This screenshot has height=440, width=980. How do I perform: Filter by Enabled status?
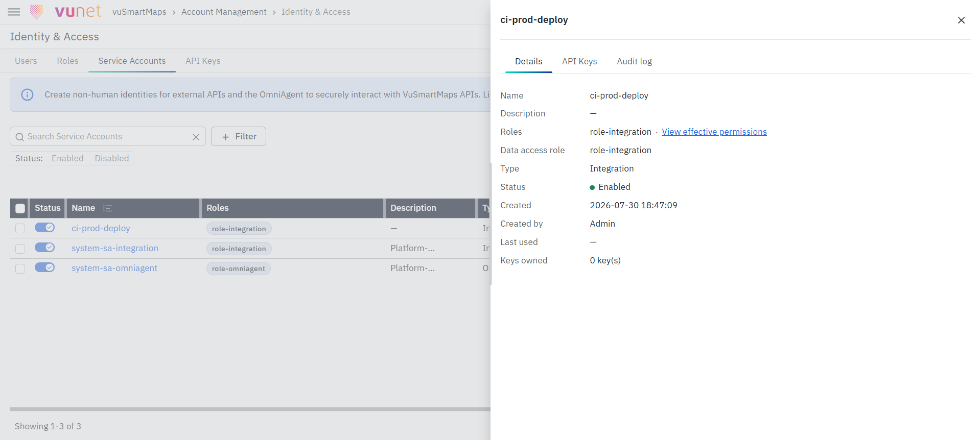[x=67, y=158]
